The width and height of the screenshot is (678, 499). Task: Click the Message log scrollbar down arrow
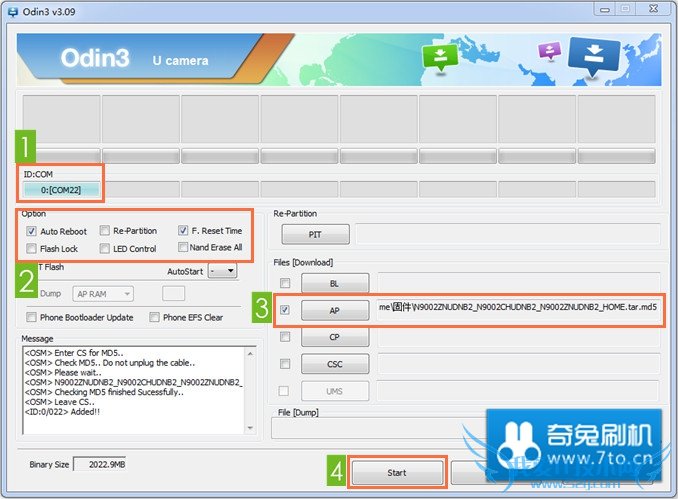tap(250, 428)
